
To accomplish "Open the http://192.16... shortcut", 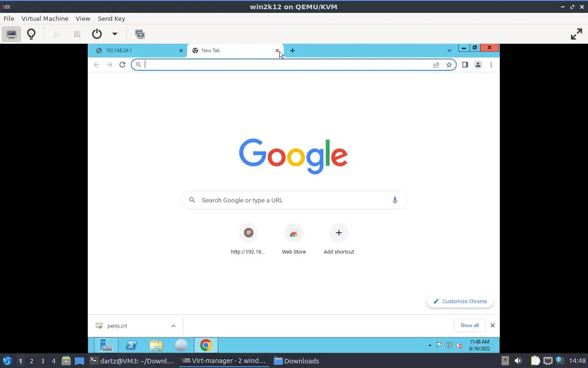I will [x=248, y=239].
